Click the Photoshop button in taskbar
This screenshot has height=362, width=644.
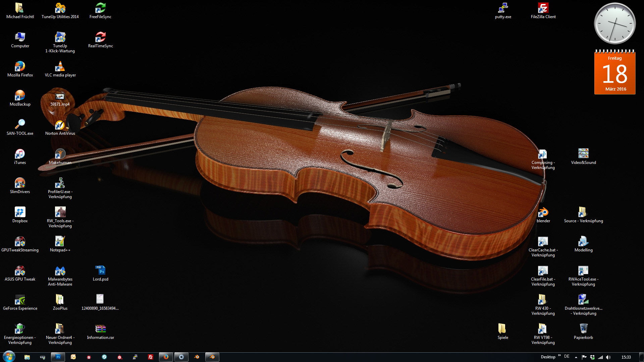click(58, 357)
